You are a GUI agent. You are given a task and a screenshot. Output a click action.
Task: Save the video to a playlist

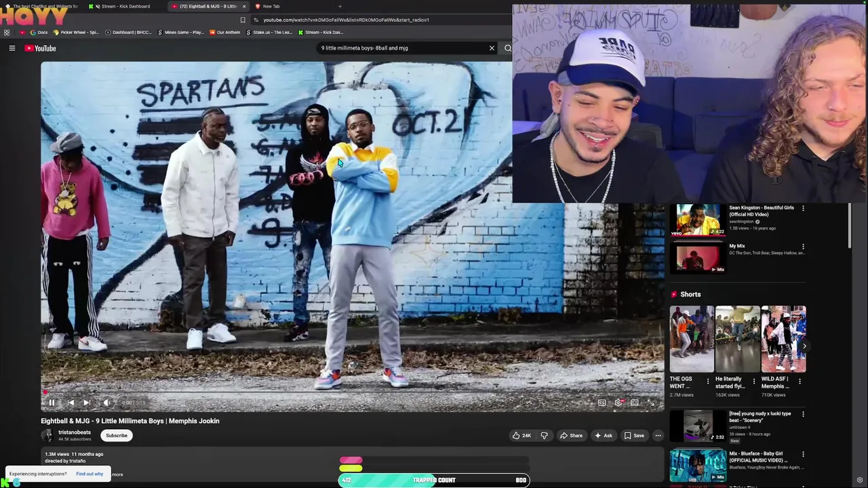pos(634,435)
